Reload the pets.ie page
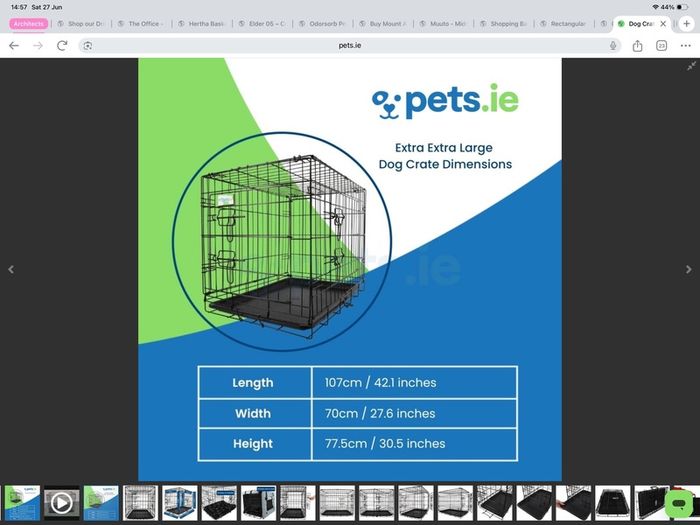Screen dimensions: 700x525 (62, 46)
